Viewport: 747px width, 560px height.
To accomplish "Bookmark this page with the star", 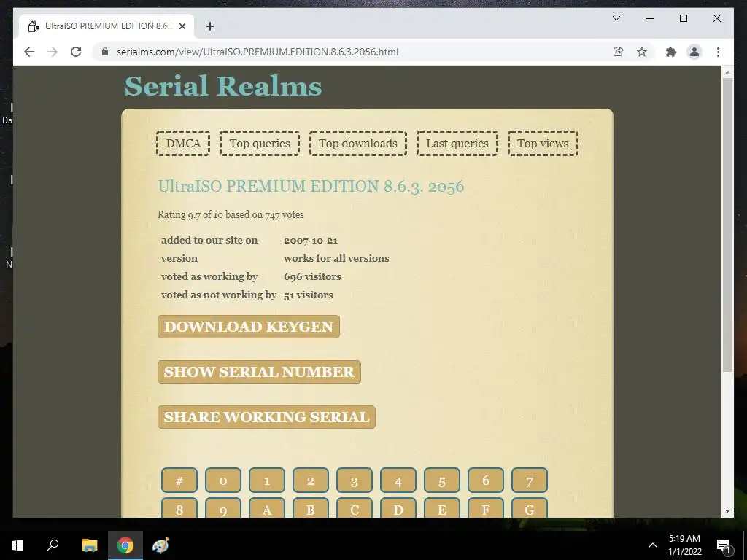I will click(x=642, y=52).
